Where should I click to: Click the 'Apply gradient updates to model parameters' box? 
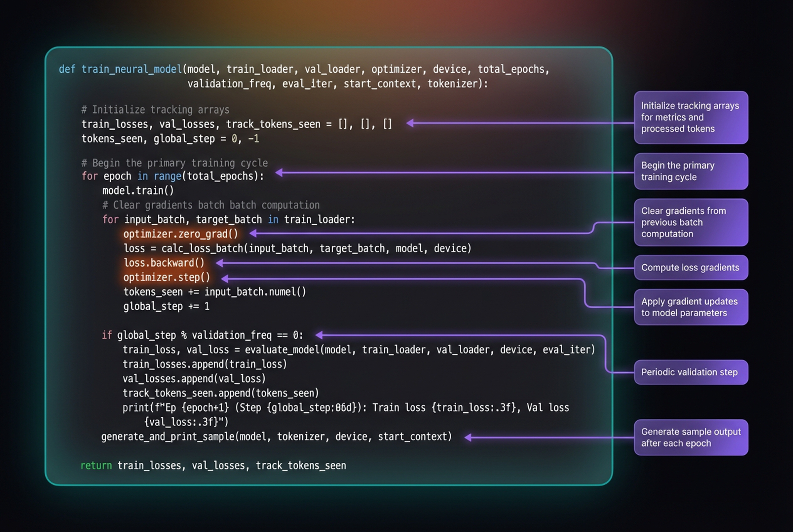point(691,307)
